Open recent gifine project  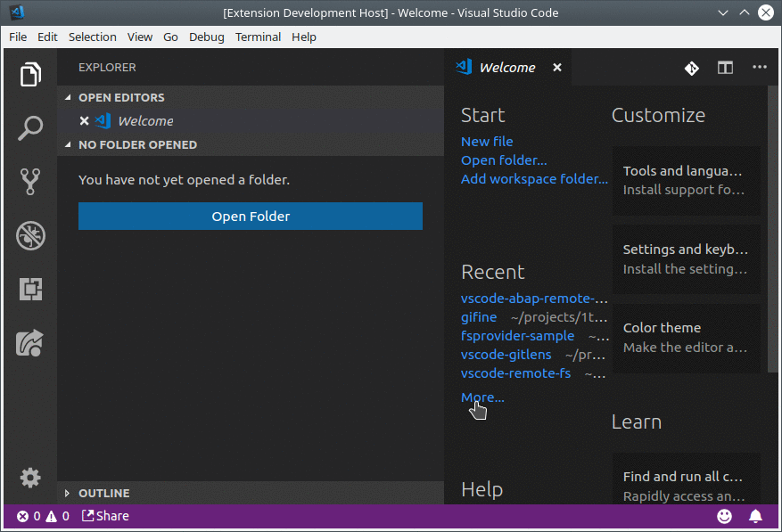[479, 317]
